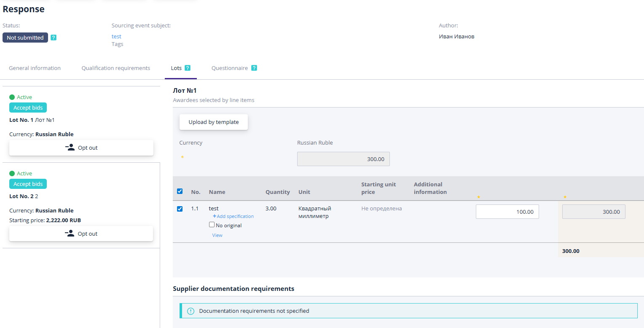
Task: Enable the No original checkbox
Action: [x=212, y=224]
